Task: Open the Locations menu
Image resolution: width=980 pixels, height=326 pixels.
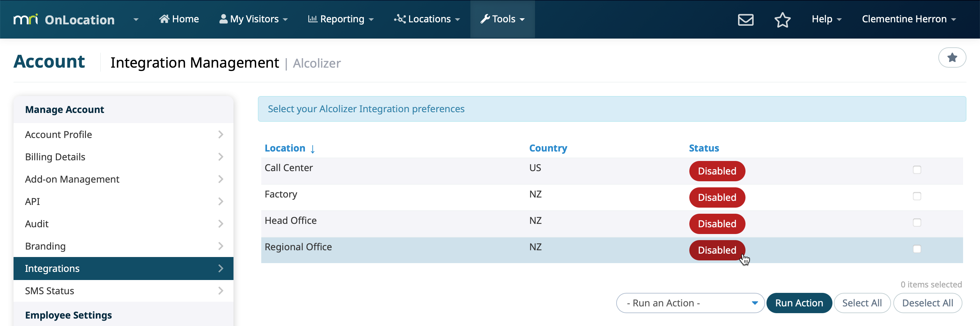Action: (x=427, y=19)
